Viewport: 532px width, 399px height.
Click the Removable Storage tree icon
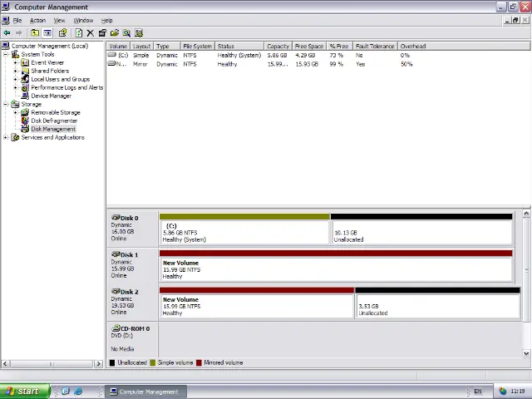click(x=25, y=112)
